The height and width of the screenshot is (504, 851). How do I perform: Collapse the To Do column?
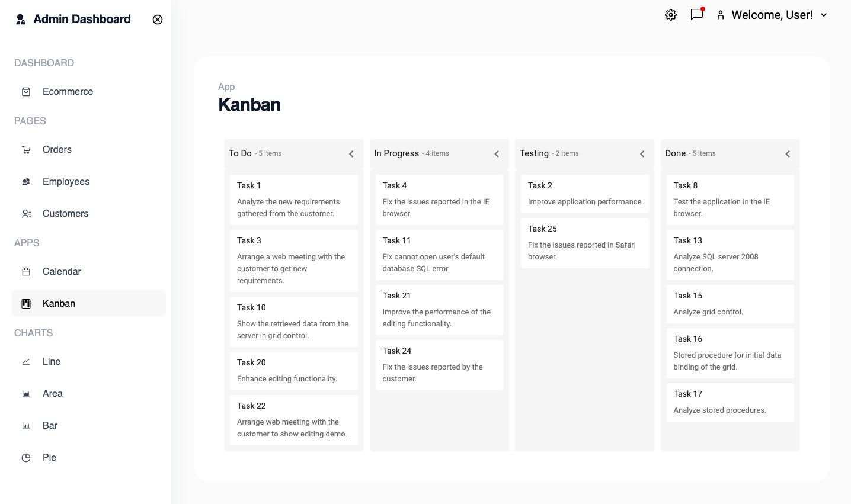(351, 153)
